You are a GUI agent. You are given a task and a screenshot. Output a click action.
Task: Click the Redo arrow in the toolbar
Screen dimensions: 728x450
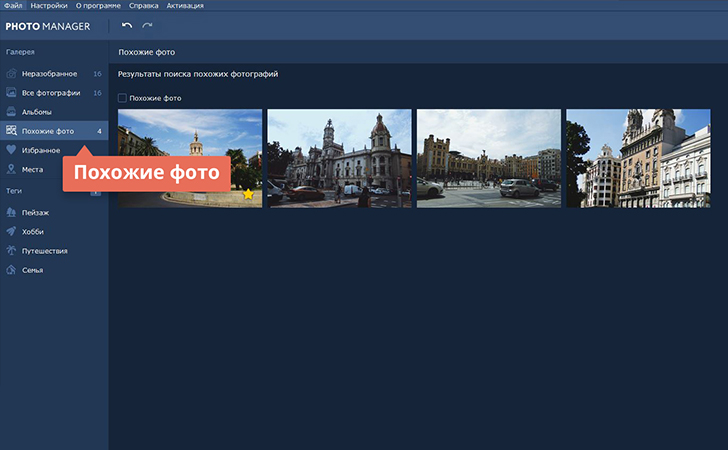pos(147,25)
